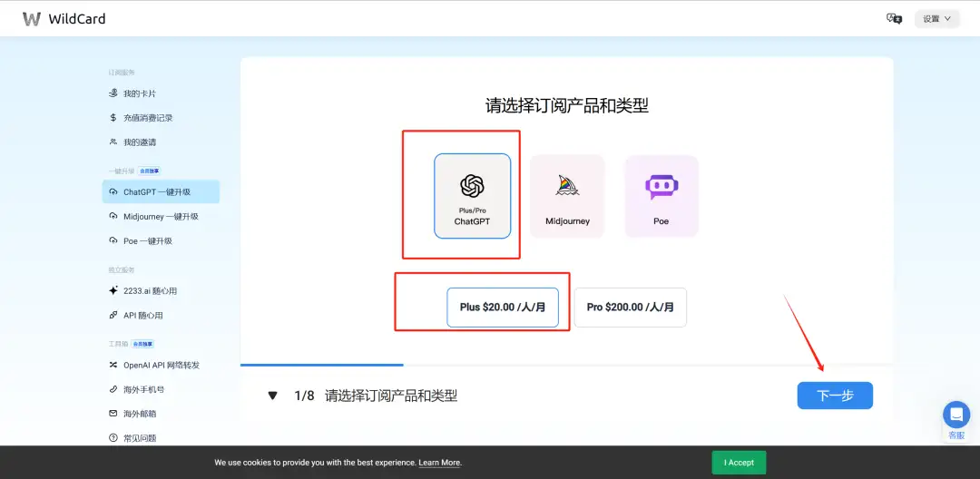Click the 我的卡片 card icon
Viewport: 980px width, 479px height.
click(x=113, y=93)
